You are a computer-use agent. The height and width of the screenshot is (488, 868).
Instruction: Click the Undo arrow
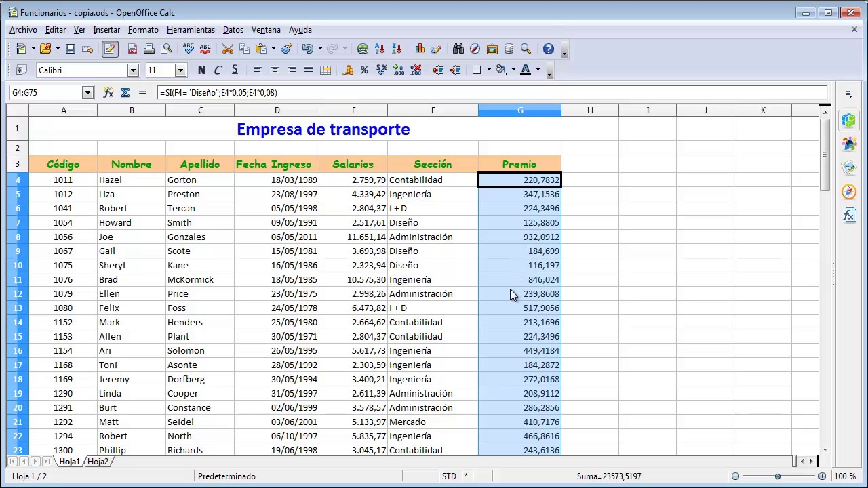(308, 49)
